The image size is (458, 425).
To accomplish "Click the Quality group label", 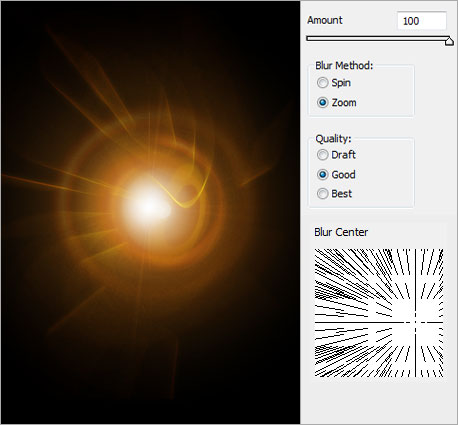I will [333, 138].
